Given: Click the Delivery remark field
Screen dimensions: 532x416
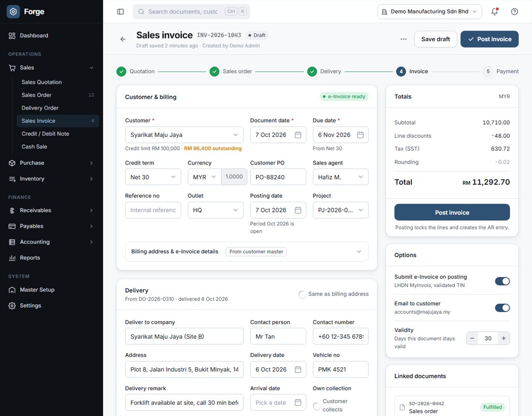Looking at the screenshot, I should point(184,403).
